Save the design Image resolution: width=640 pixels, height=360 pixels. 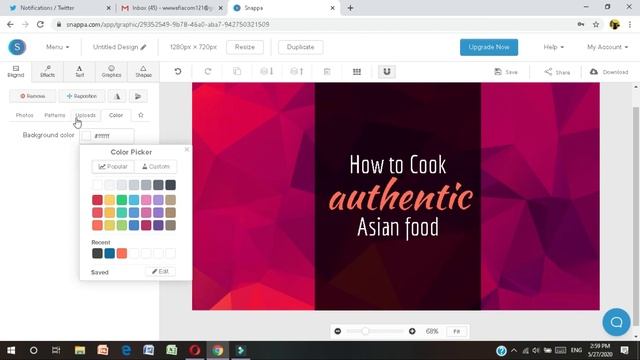(x=506, y=72)
